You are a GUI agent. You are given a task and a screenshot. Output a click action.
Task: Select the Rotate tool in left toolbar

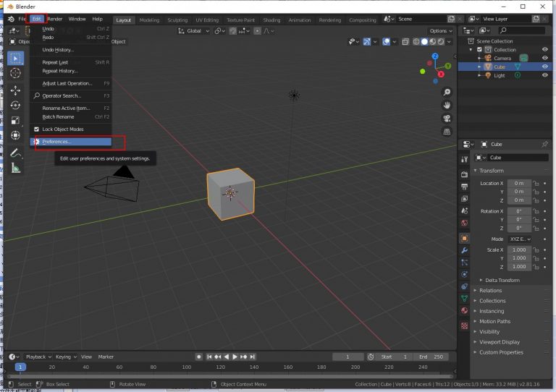point(15,106)
